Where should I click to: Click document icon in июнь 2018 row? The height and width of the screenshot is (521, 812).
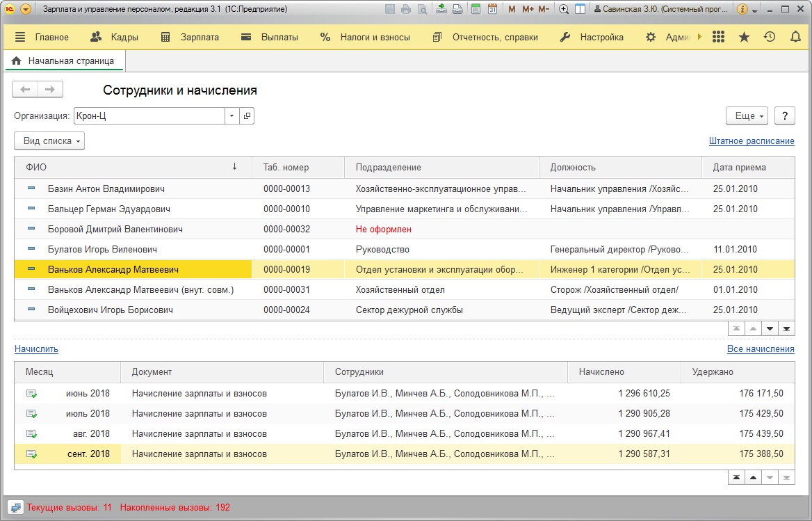31,394
